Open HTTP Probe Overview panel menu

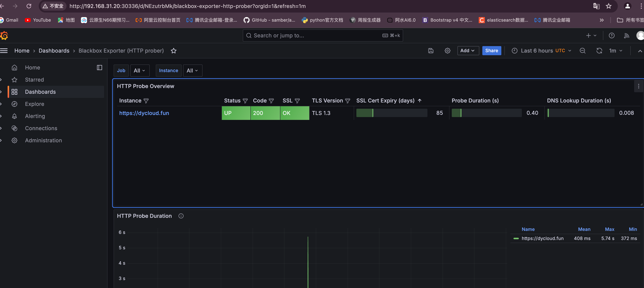point(638,86)
